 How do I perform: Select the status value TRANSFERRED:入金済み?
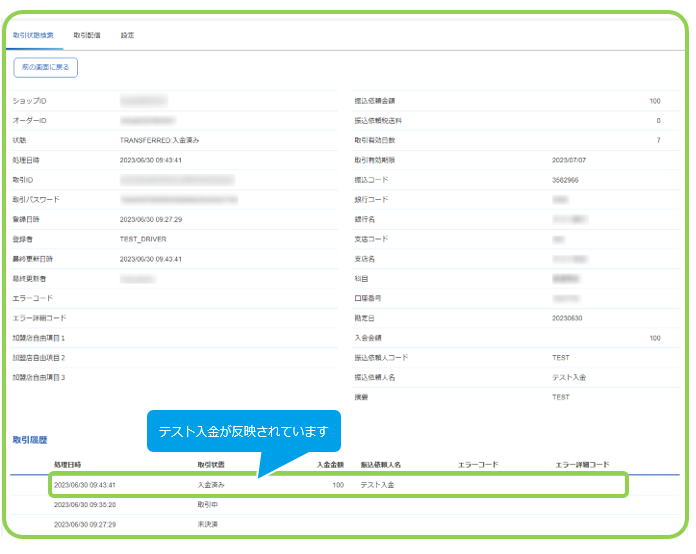coord(159,140)
